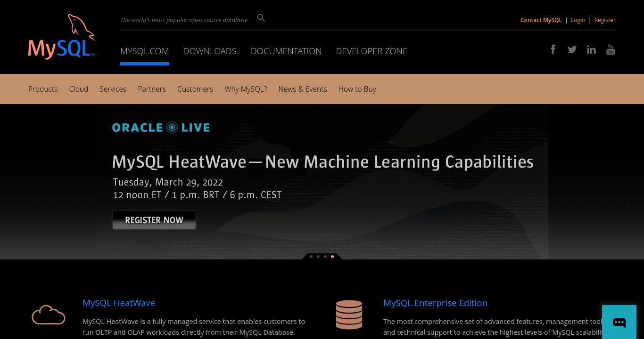Select the first carousel dot
Viewport: 644px width, 339px height.
(311, 257)
